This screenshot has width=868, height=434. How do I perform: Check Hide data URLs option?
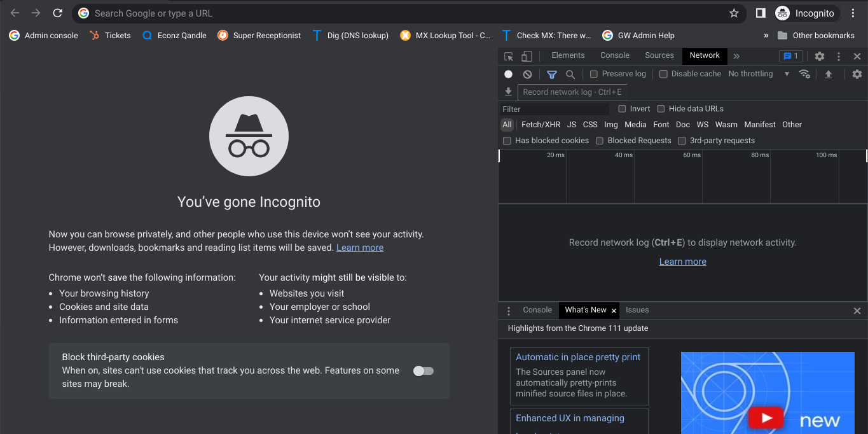click(x=661, y=109)
